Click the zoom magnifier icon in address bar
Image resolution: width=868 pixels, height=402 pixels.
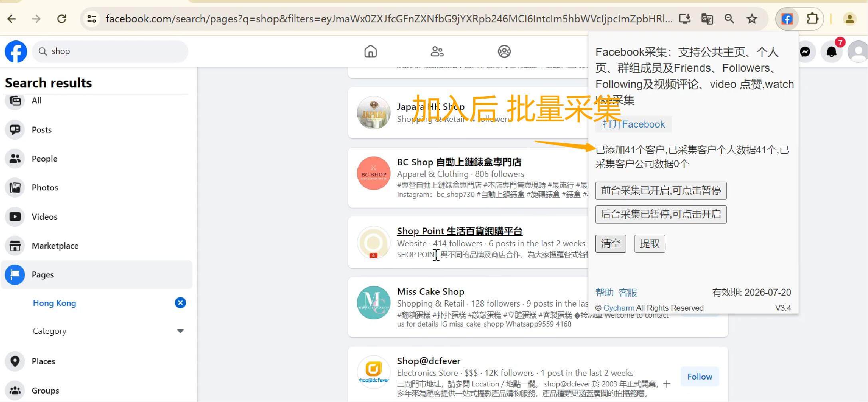pyautogui.click(x=729, y=19)
